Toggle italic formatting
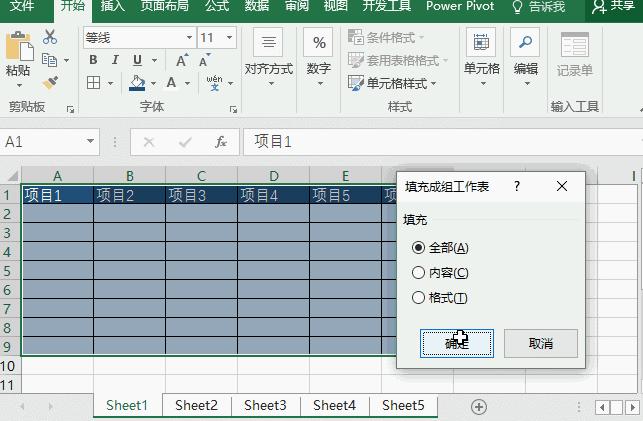The height and width of the screenshot is (421, 643). pos(115,60)
